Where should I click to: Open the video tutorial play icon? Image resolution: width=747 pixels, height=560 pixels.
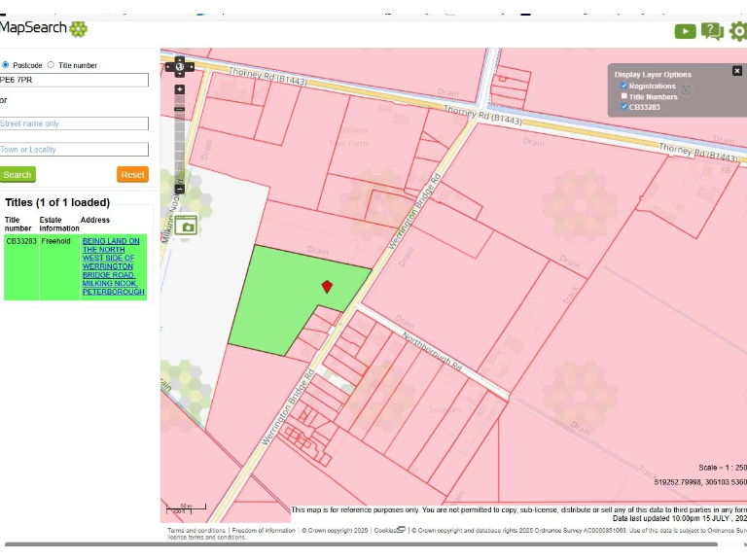(x=685, y=31)
